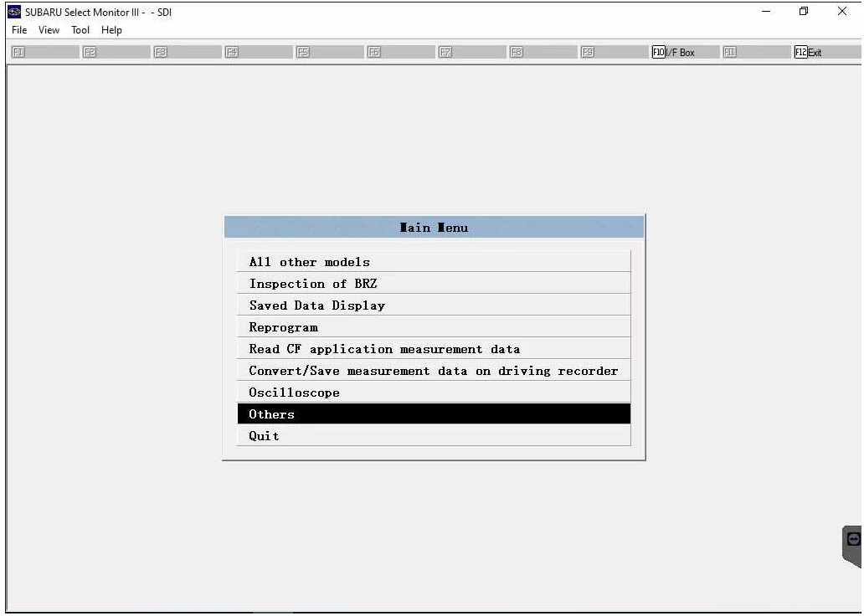Click the Subaru app icon in title bar

[x=14, y=12]
